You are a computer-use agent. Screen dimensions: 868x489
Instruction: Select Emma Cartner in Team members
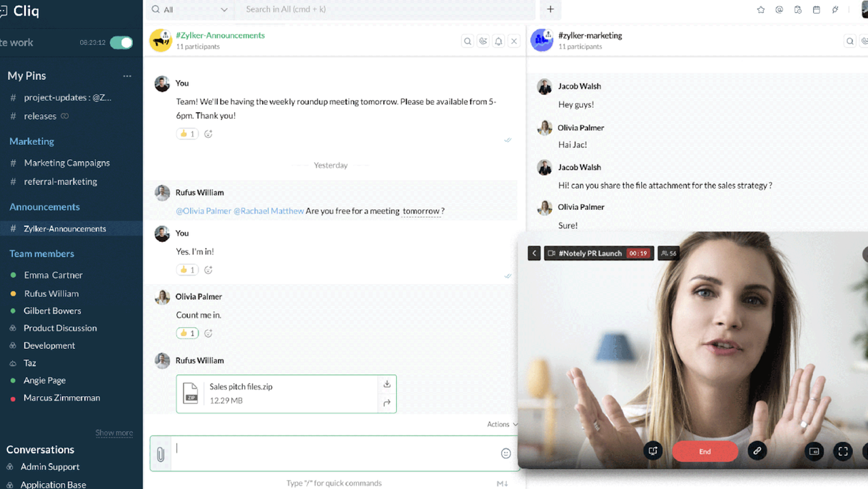(x=53, y=275)
